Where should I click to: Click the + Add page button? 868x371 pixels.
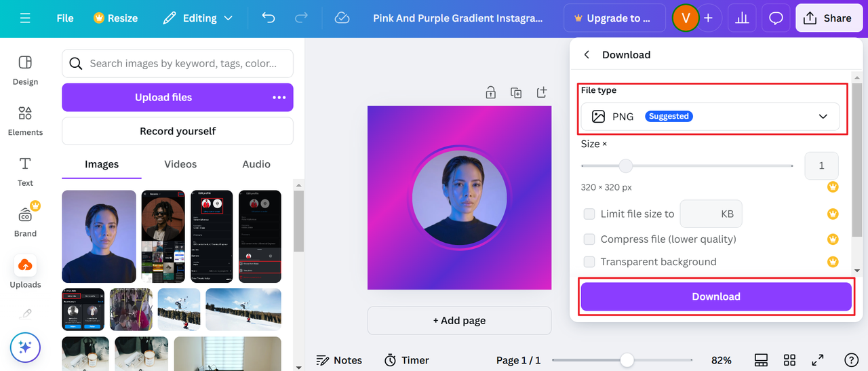coord(460,320)
